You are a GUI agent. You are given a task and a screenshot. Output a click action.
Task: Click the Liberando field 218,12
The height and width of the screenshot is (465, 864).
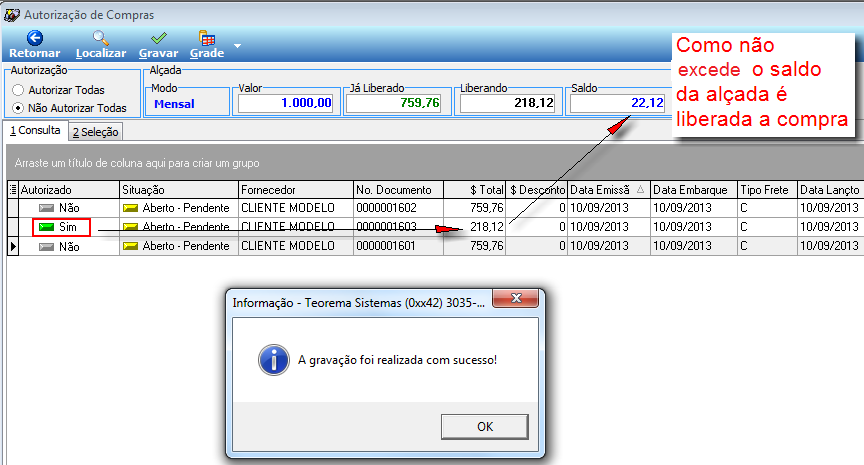[507, 103]
